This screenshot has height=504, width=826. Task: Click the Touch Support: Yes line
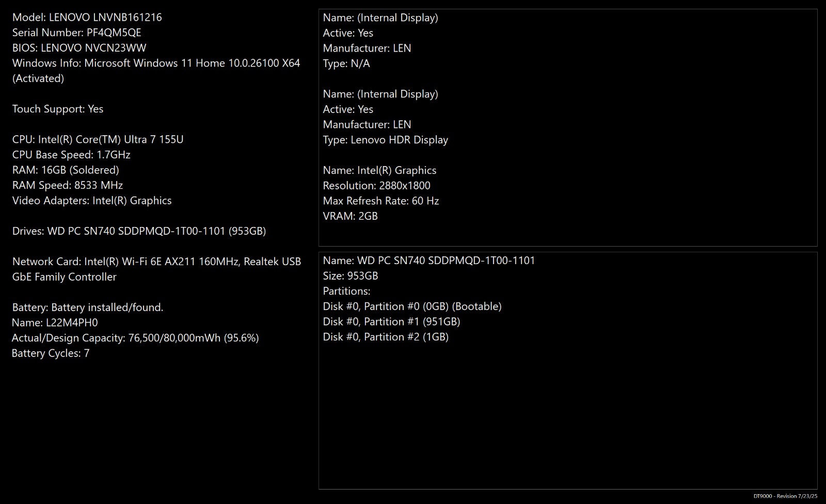(58, 109)
